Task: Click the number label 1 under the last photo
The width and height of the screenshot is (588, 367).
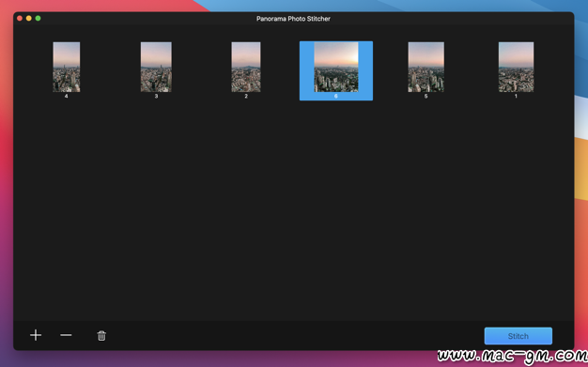Action: 516,97
